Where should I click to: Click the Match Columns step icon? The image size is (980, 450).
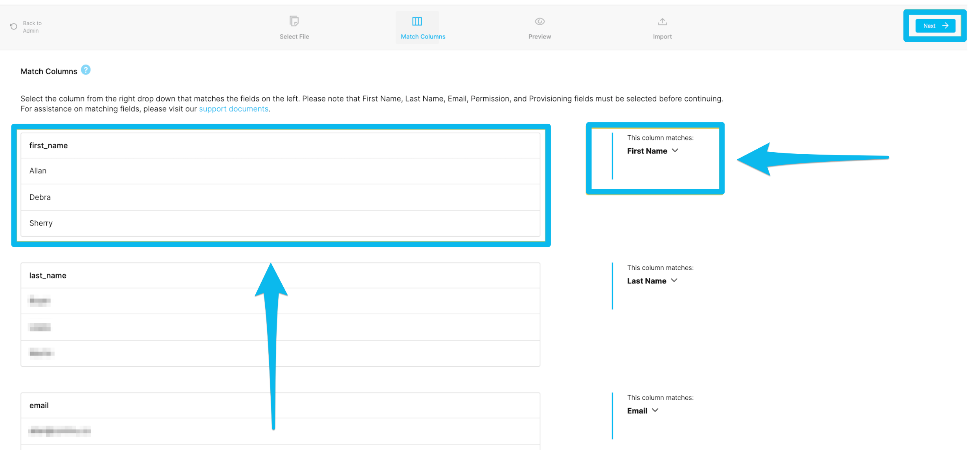417,21
